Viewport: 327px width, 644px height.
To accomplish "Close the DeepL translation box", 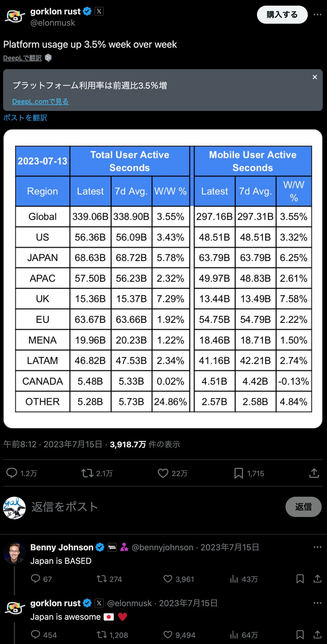I will point(315,77).
